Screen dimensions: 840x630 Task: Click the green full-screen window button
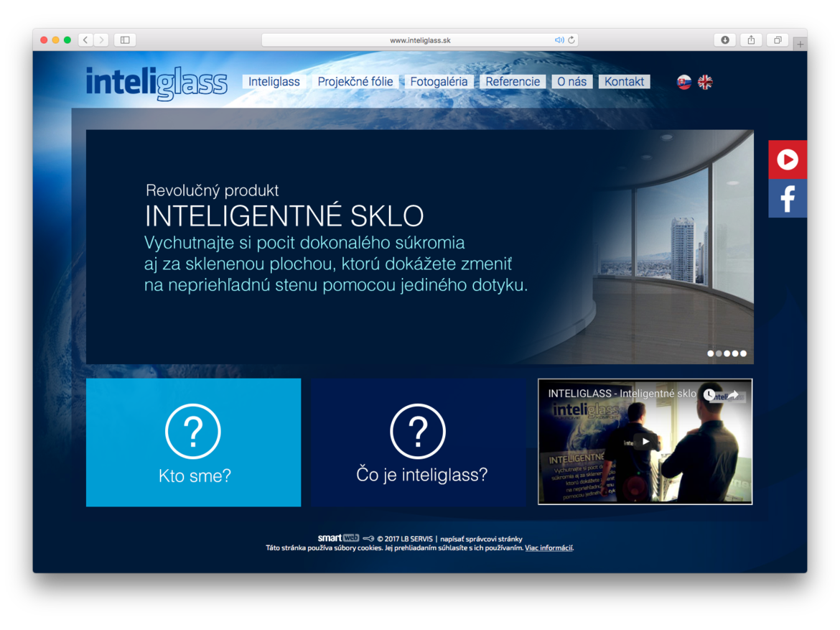[x=67, y=40]
